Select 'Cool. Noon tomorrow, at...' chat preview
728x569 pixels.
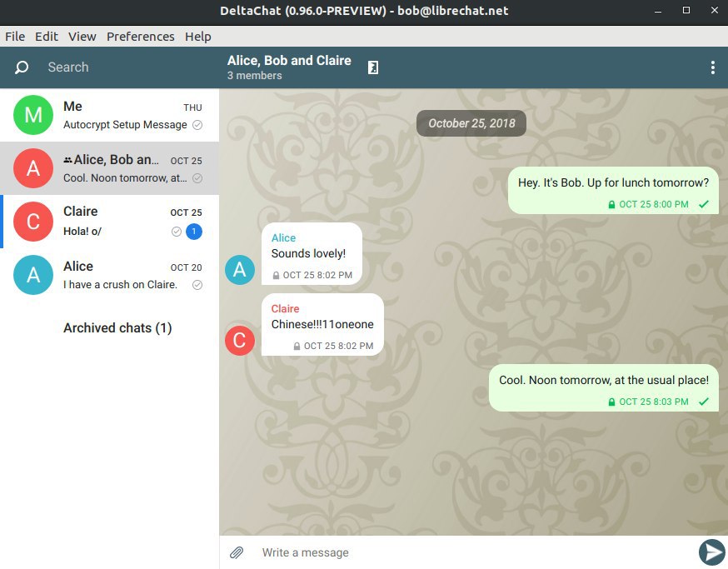[x=125, y=178]
